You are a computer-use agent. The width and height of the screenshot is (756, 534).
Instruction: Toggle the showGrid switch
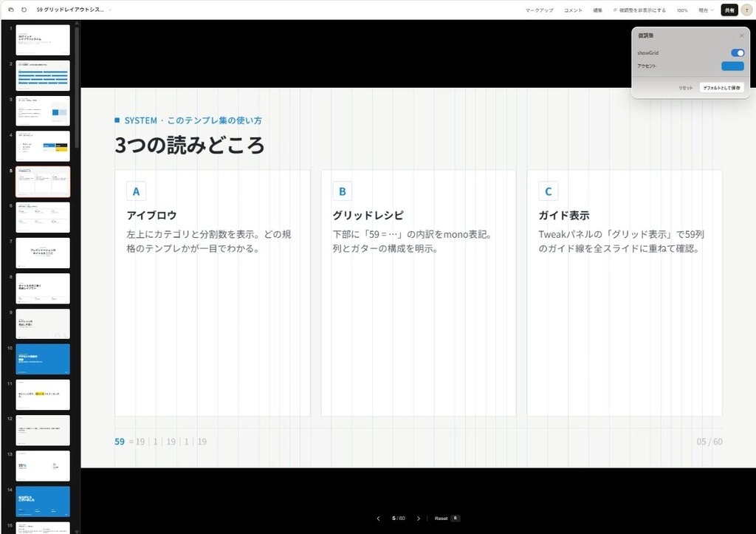coord(738,53)
